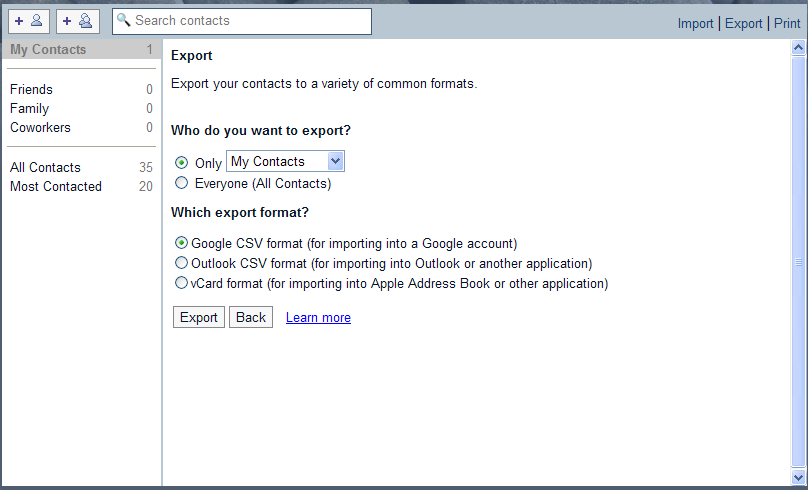This screenshot has width=808, height=490.
Task: Click the Print link
Action: point(787,23)
